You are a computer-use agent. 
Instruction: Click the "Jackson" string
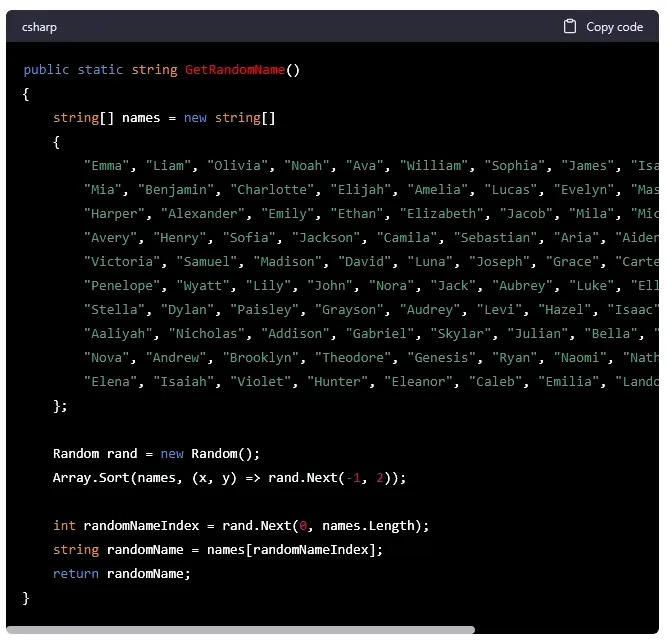[x=326, y=237]
